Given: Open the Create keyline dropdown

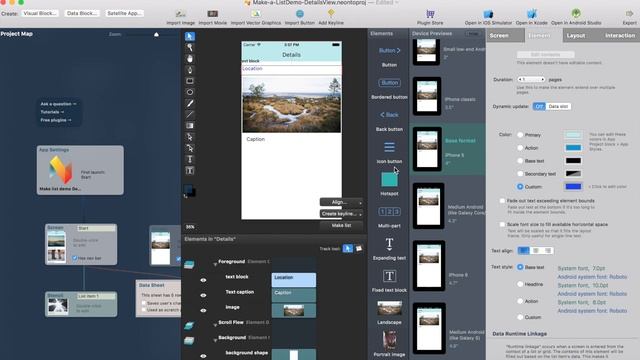Looking at the screenshot, I should tap(341, 213).
